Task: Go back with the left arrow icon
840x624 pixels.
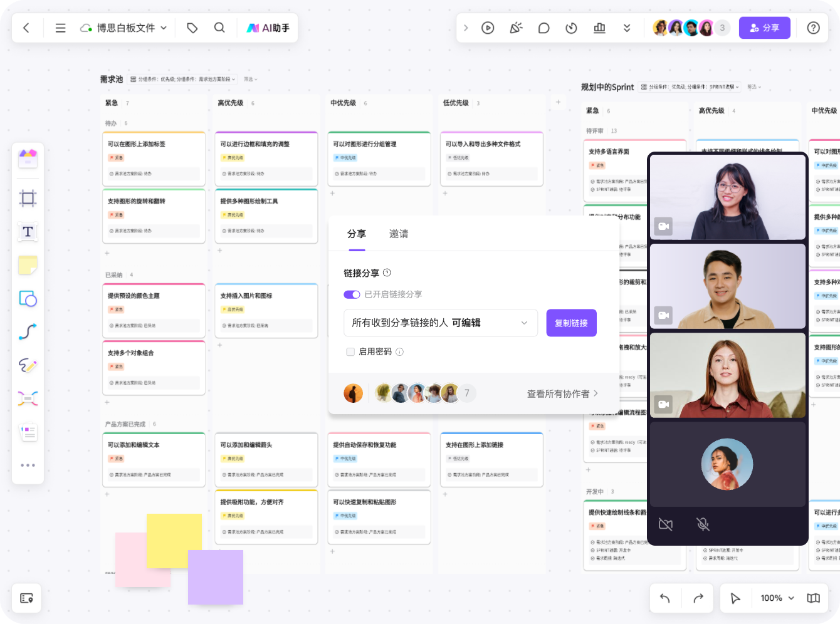Action: 26,28
